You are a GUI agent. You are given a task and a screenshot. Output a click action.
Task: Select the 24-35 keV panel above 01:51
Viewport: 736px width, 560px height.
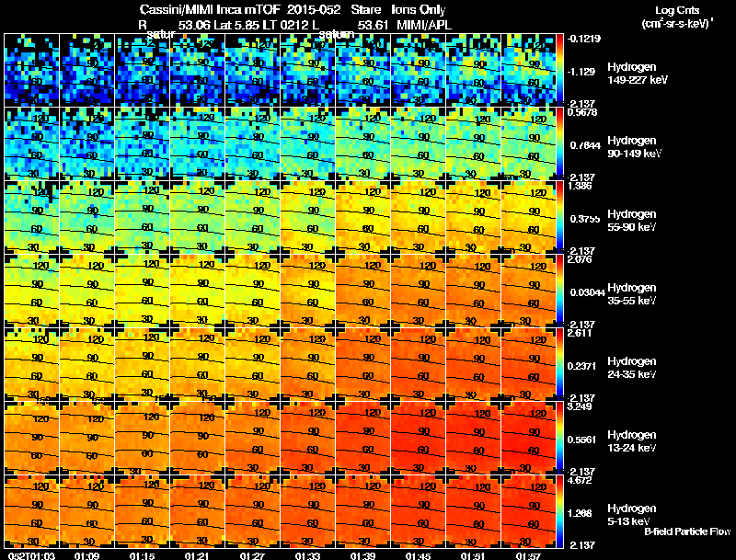coord(473,364)
